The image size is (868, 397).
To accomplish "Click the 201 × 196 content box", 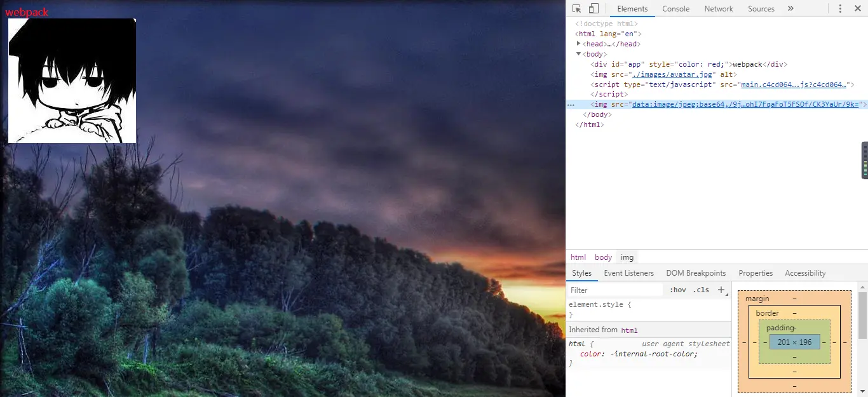I will [795, 342].
